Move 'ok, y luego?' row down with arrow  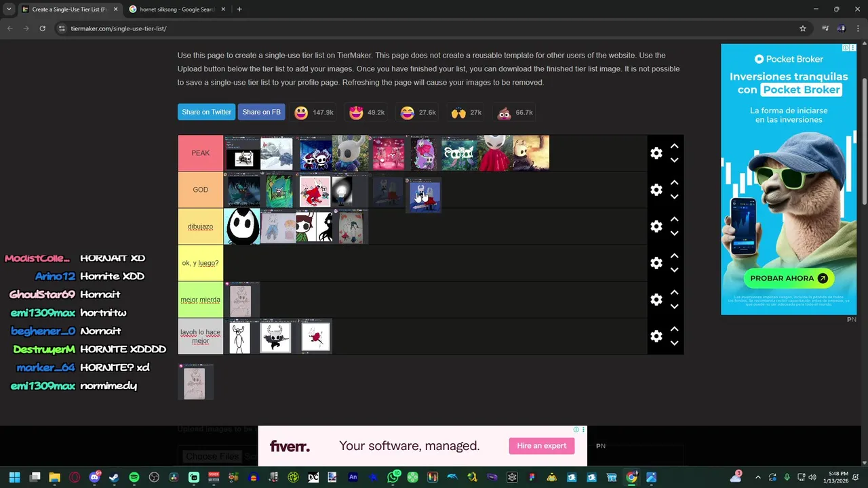click(674, 270)
